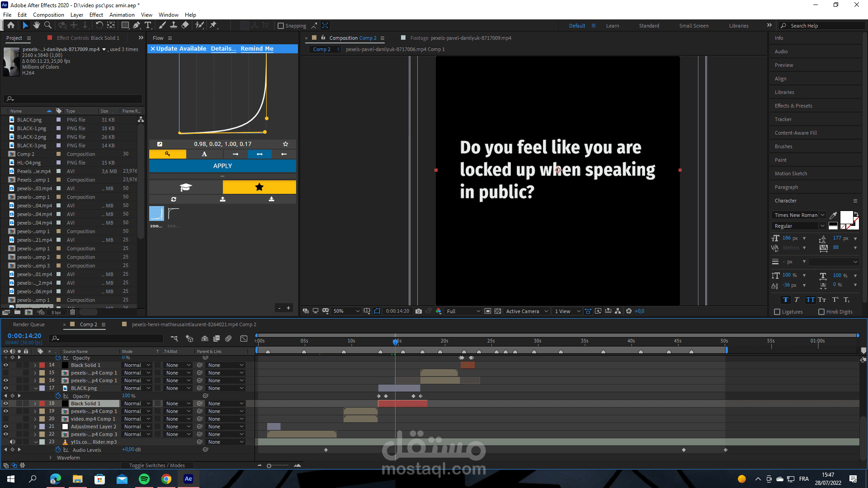Click the Remind Me link
The width and height of the screenshot is (868, 488).
pyautogui.click(x=257, y=48)
